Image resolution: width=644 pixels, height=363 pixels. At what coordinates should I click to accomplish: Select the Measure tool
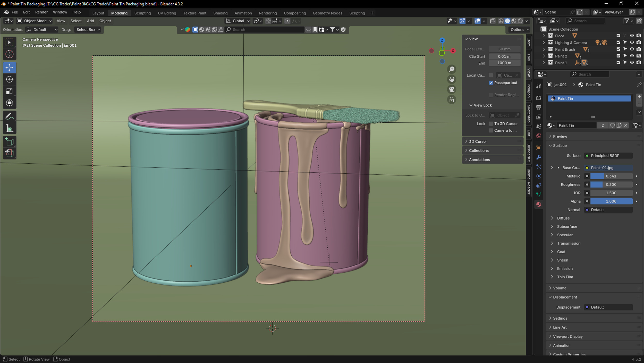(x=10, y=128)
